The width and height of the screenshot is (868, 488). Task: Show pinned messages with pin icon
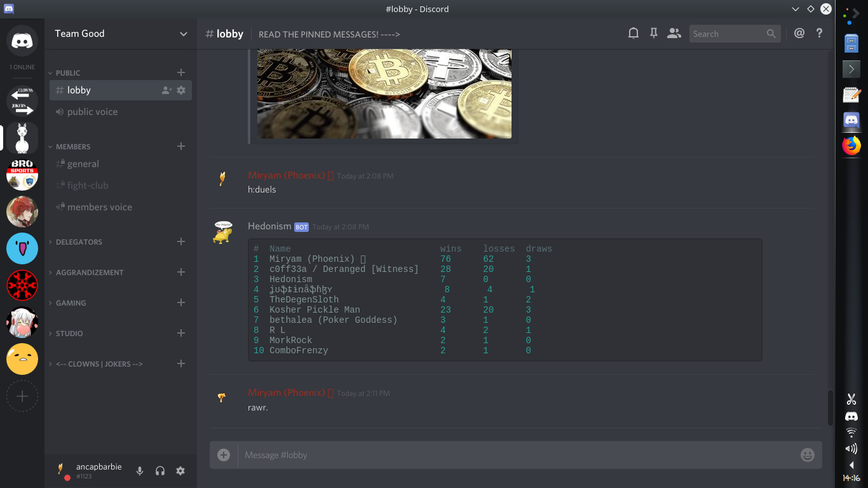pyautogui.click(x=654, y=34)
